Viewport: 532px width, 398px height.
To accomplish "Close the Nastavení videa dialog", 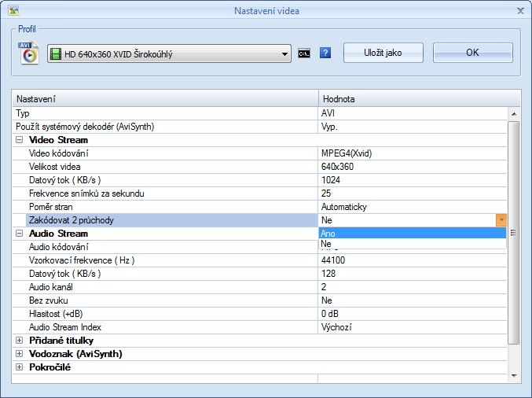I will [520, 11].
